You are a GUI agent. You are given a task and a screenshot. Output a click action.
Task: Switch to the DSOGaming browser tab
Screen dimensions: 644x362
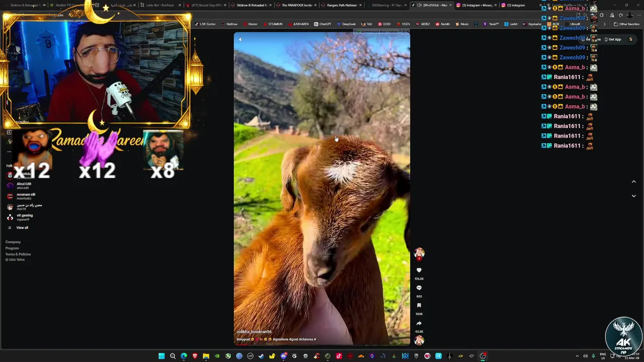(386, 5)
